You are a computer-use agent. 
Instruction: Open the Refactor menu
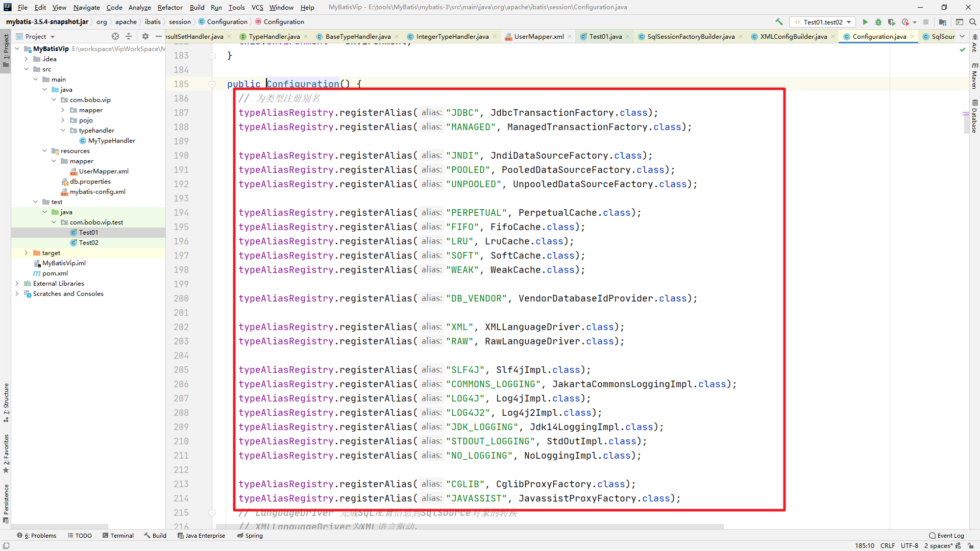pyautogui.click(x=169, y=7)
